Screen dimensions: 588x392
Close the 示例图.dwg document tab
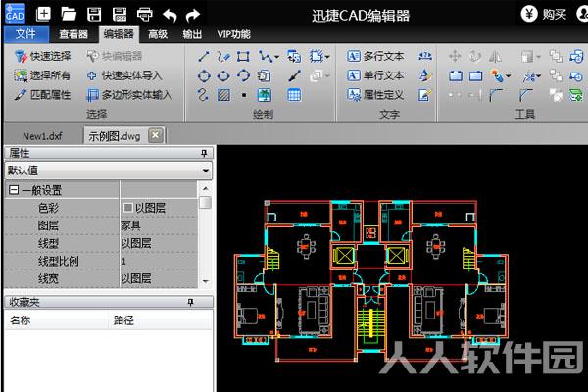pyautogui.click(x=155, y=135)
